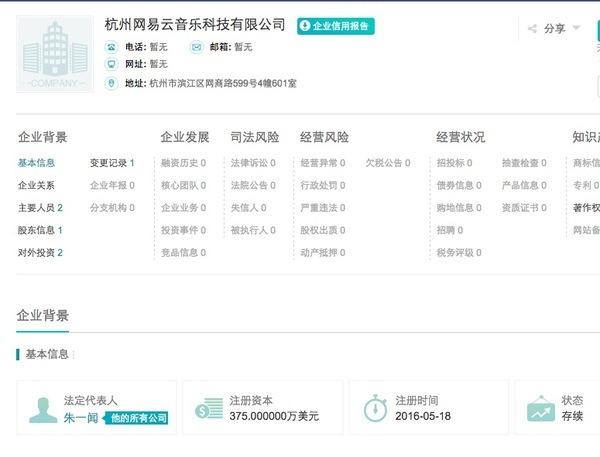This screenshot has height=457, width=600.
Task: Click 动产抵押 0 item
Action: pos(323,253)
